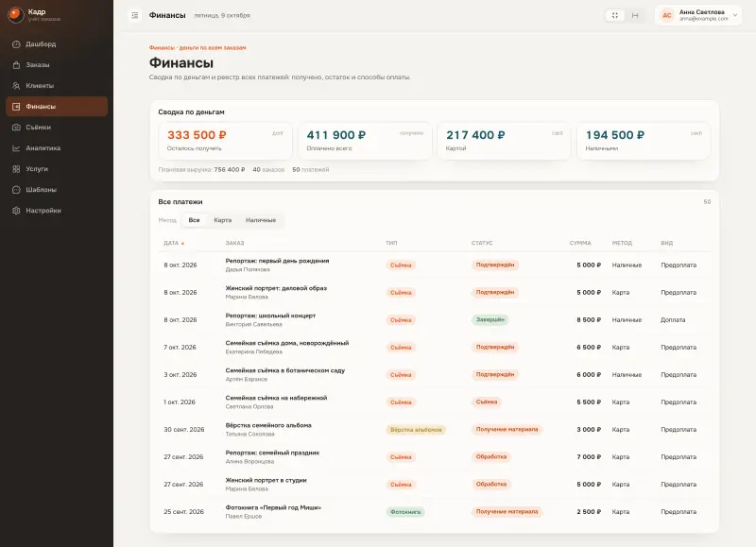This screenshot has height=547, width=756.
Task: Sort table by the ДАТА column header
Action: click(174, 244)
